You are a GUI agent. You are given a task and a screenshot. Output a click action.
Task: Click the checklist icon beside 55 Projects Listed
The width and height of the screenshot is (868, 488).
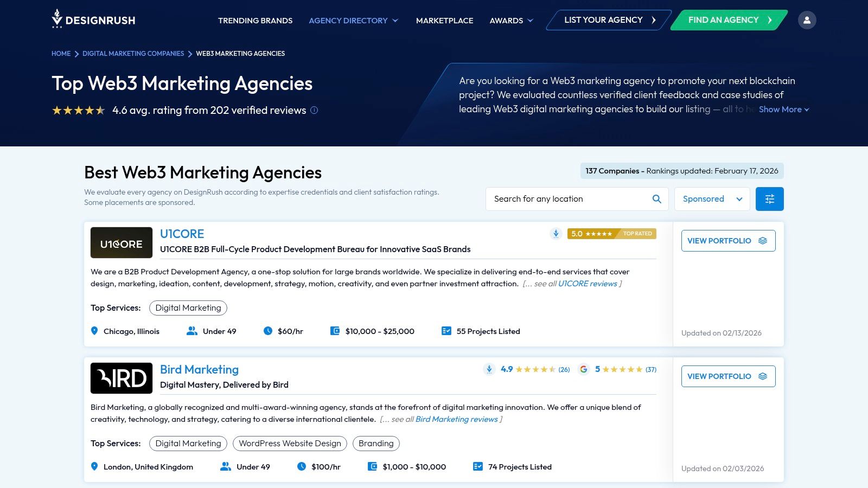pyautogui.click(x=446, y=331)
